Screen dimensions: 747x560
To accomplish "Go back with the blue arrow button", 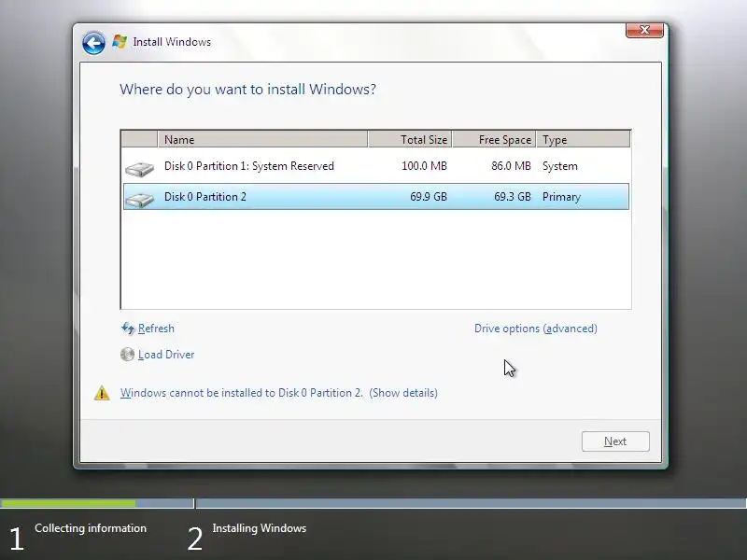I will click(x=93, y=43).
